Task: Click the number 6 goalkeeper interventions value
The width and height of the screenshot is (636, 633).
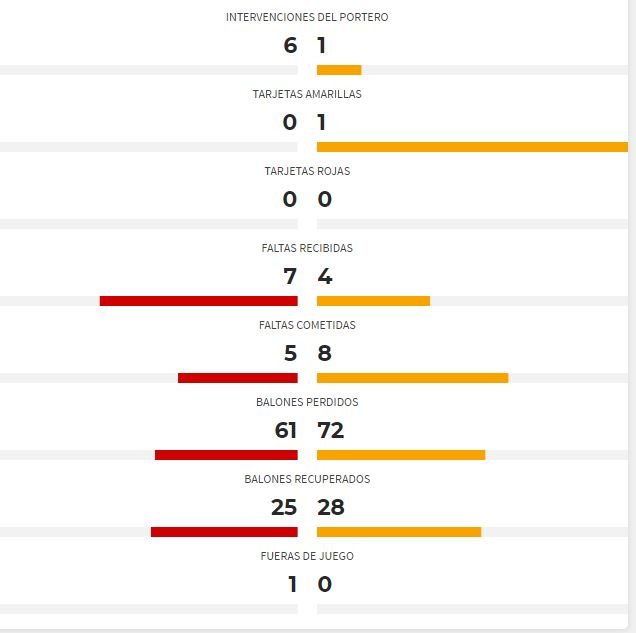Action: coord(290,45)
